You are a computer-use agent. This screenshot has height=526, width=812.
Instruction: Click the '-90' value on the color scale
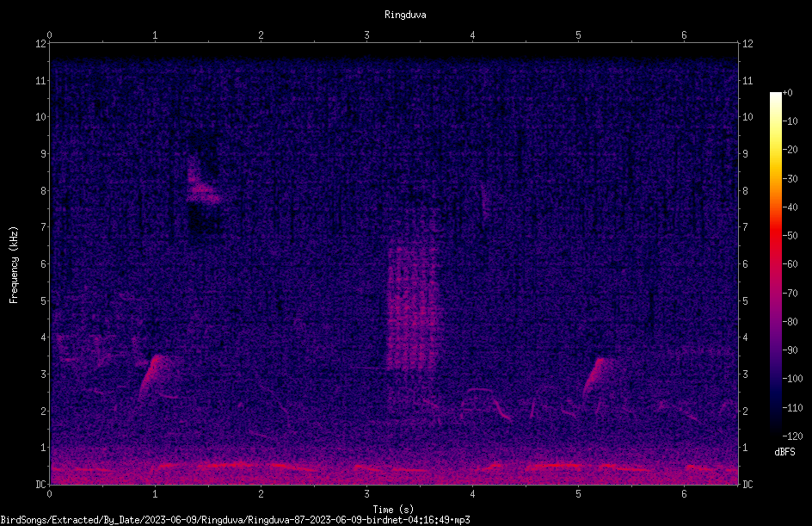[790, 350]
